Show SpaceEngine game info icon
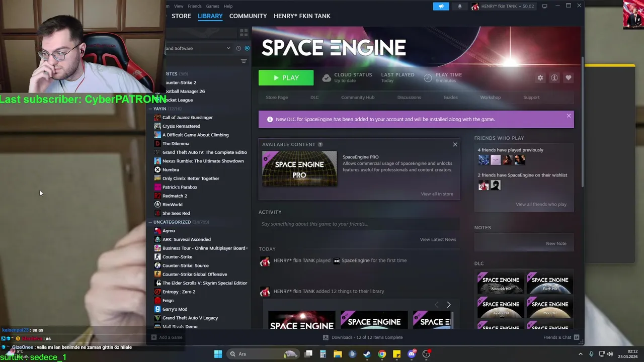 pos(554,78)
